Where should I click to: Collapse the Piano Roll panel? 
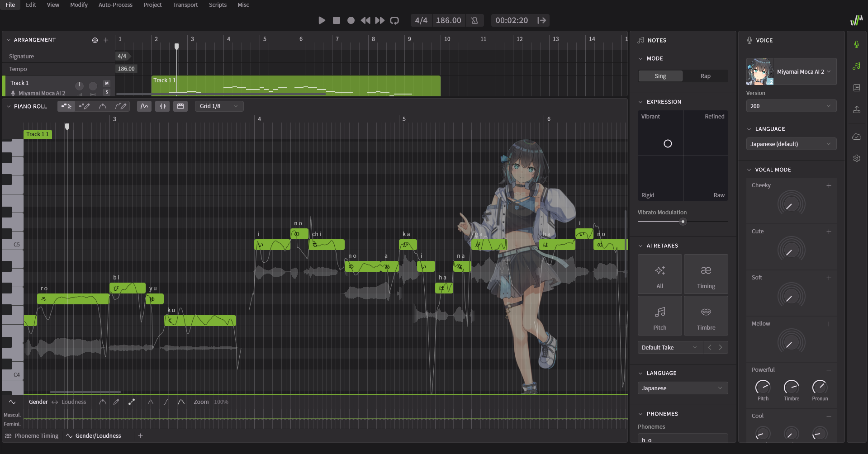click(x=9, y=106)
